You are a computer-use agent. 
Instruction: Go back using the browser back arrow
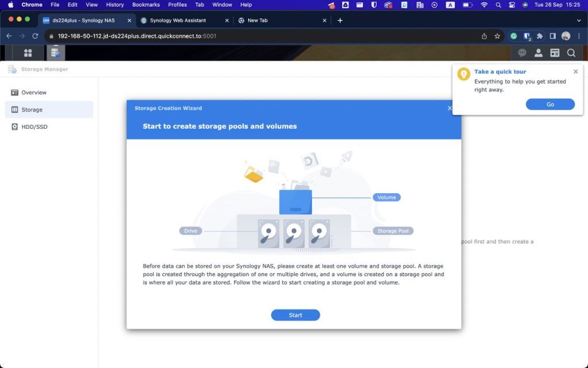pos(9,36)
